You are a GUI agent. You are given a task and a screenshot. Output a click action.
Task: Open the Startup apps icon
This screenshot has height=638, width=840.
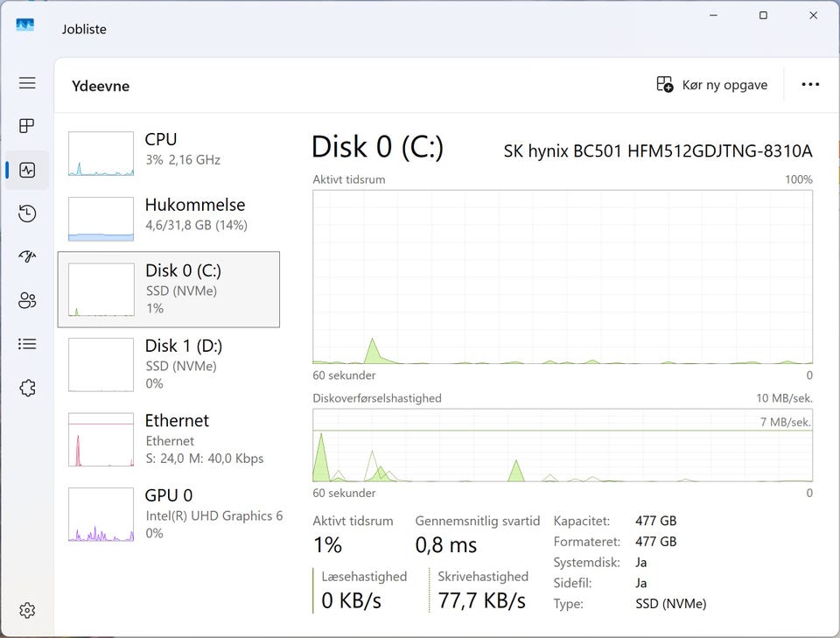click(x=27, y=256)
